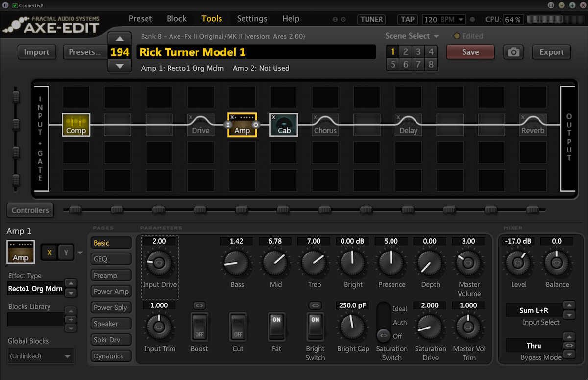Open the Tools menu
The image size is (588, 380).
coord(212,19)
